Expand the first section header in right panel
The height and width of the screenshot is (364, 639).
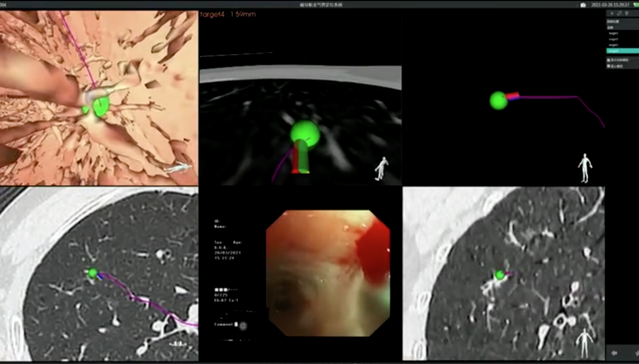[612, 22]
